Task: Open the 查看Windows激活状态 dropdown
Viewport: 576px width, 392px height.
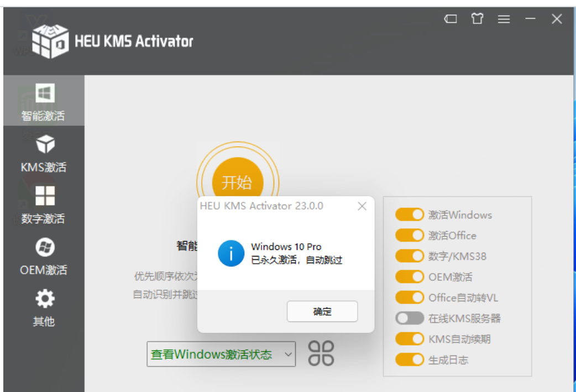Action: 220,353
